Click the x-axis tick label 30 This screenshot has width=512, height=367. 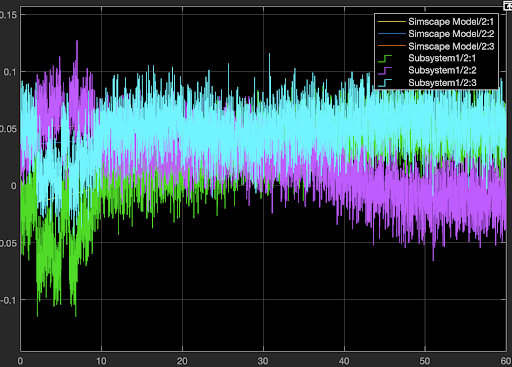263,361
